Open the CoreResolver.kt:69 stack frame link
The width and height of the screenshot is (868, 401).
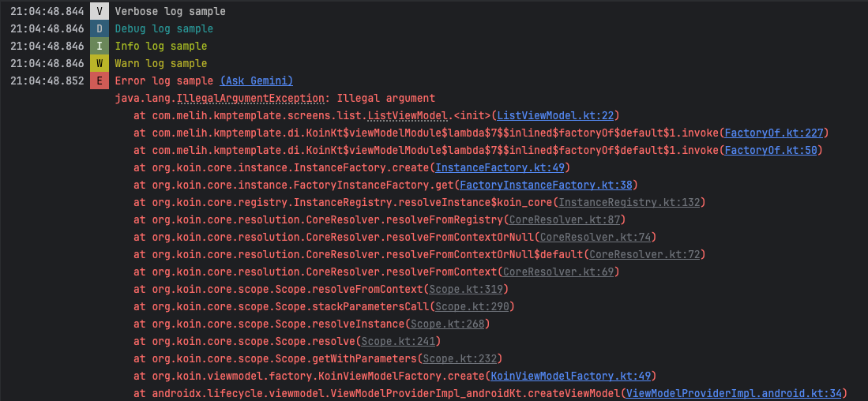coord(558,272)
